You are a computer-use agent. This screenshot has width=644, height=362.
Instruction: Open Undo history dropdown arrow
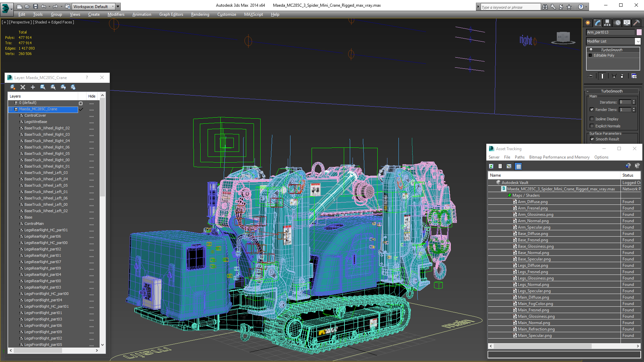click(49, 6)
